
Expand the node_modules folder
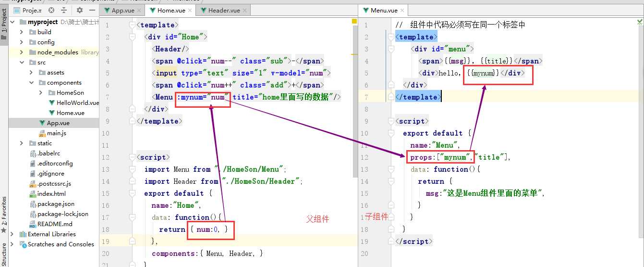click(x=22, y=52)
